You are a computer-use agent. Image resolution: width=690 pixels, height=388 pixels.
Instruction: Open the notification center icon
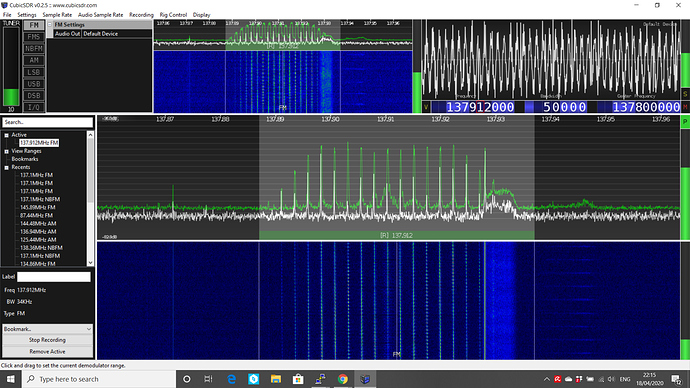coord(676,379)
